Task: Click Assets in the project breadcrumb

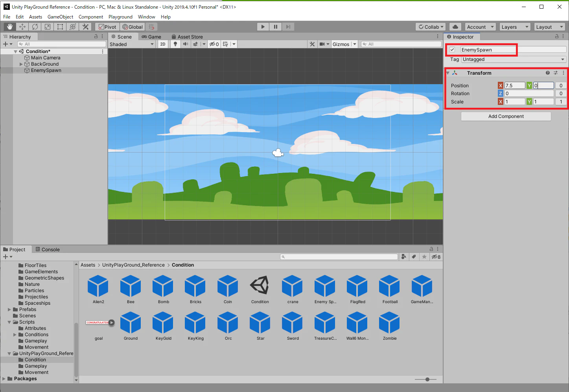Action: [88, 265]
